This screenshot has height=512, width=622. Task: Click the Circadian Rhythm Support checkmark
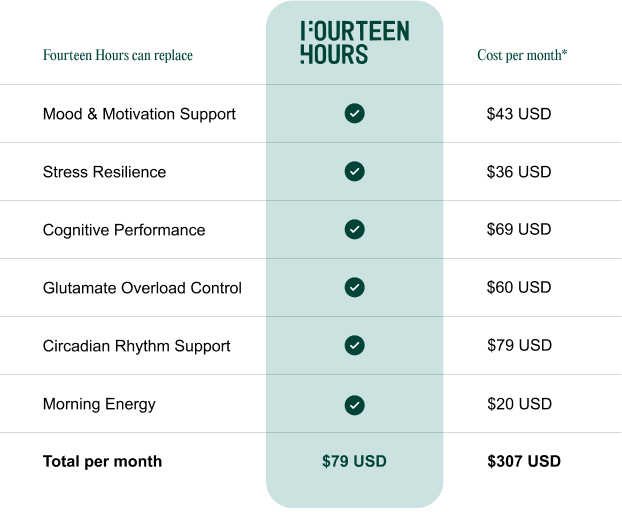tap(354, 346)
